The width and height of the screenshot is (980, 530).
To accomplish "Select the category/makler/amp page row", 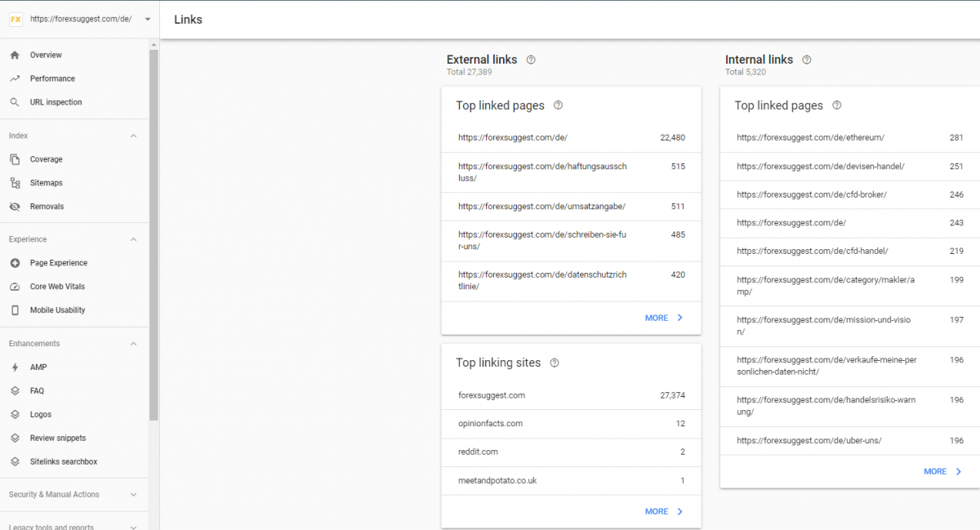I will click(849, 286).
